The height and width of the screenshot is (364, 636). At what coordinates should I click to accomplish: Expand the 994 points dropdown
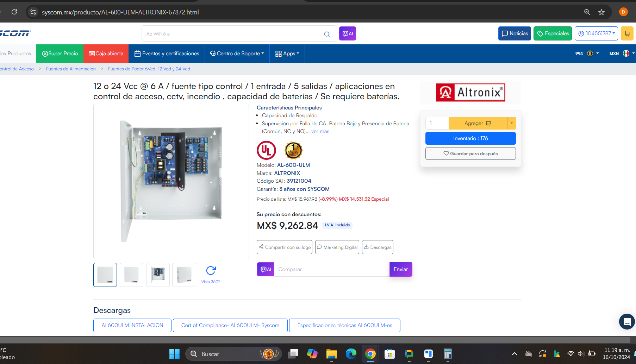(587, 54)
